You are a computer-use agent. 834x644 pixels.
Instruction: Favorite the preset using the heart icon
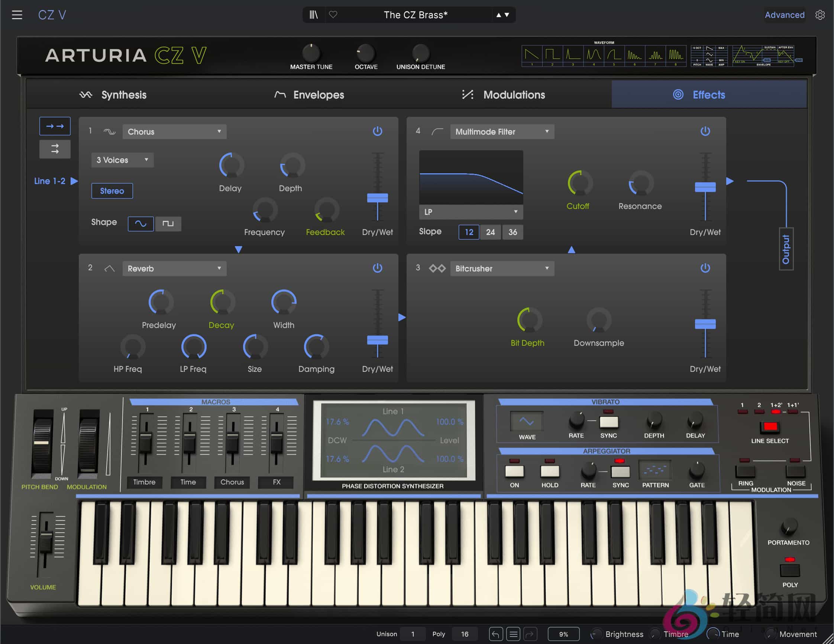(x=333, y=15)
